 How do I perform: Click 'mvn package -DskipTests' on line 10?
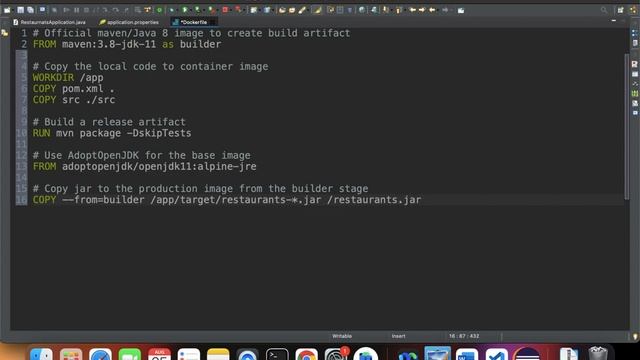[x=124, y=133]
